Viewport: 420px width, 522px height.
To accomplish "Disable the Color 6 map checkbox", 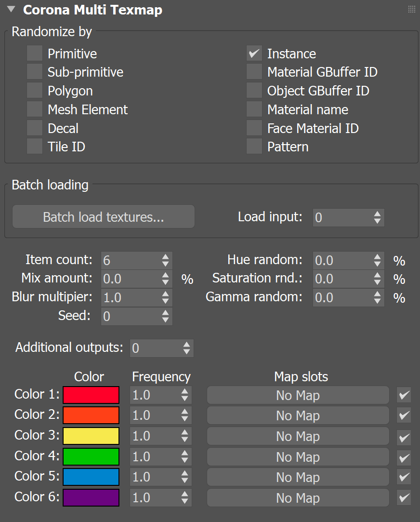I will (x=404, y=498).
